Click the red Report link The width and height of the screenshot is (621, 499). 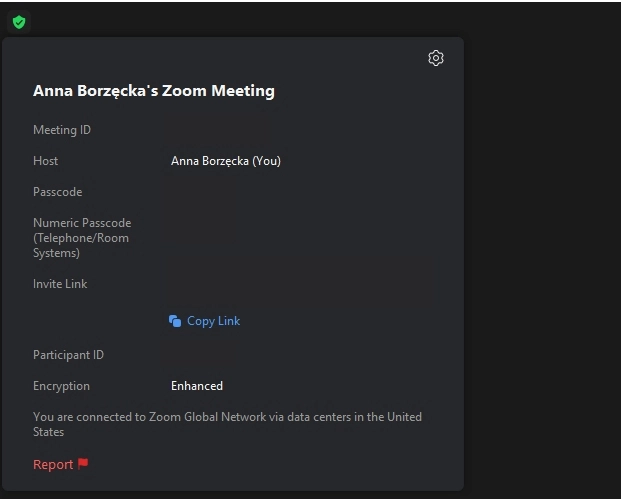tap(53, 465)
